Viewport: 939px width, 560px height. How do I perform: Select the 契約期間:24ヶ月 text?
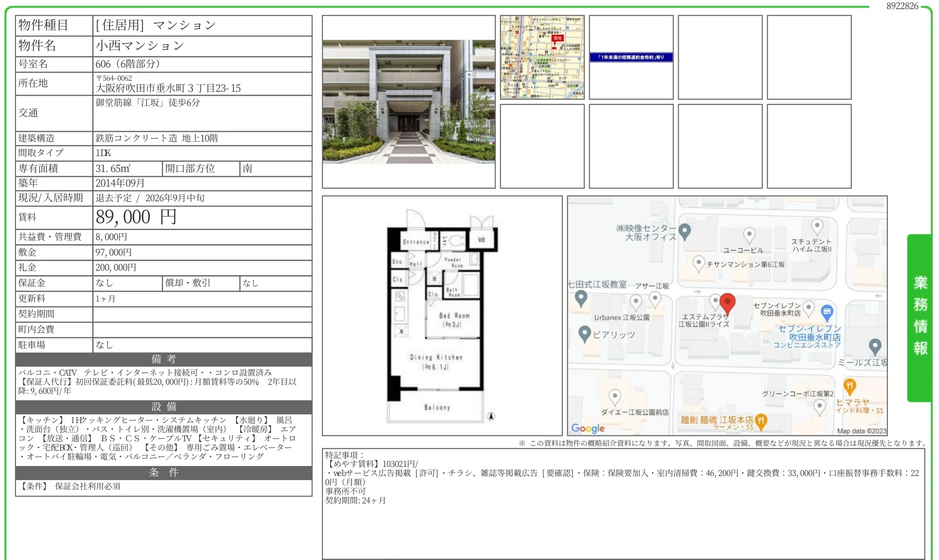click(355, 501)
